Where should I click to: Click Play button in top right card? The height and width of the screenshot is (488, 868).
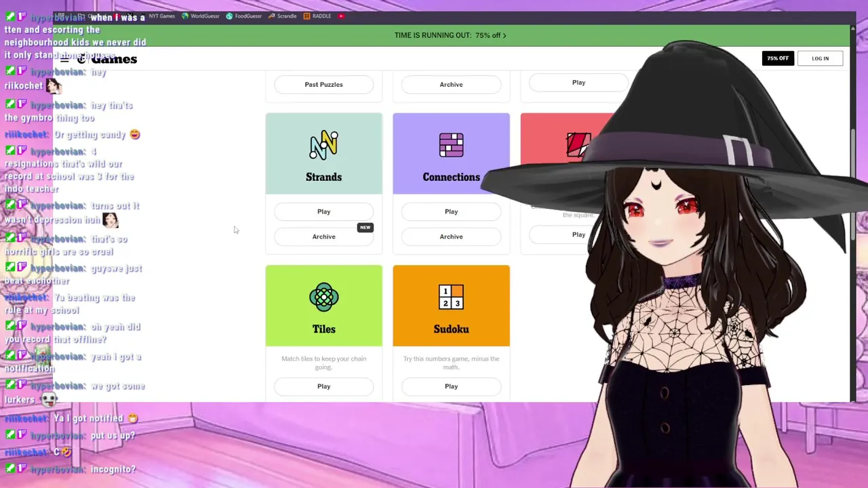[x=578, y=83]
